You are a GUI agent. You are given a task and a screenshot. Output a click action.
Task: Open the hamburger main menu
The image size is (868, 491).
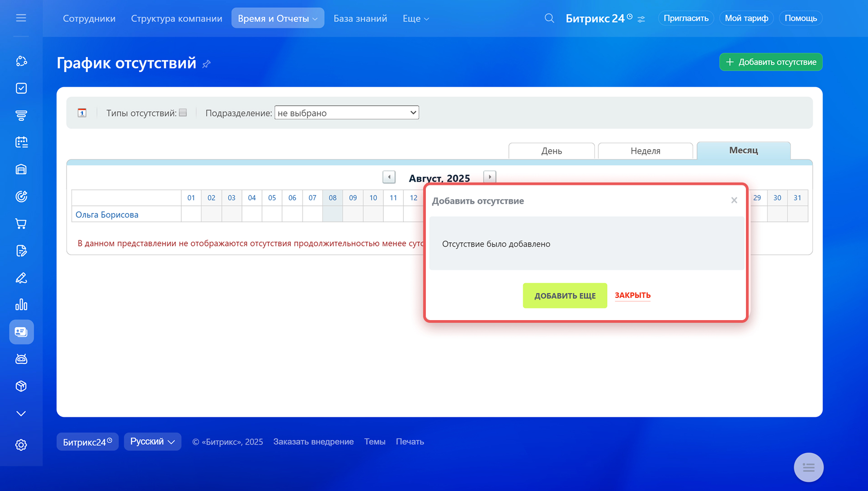(21, 18)
